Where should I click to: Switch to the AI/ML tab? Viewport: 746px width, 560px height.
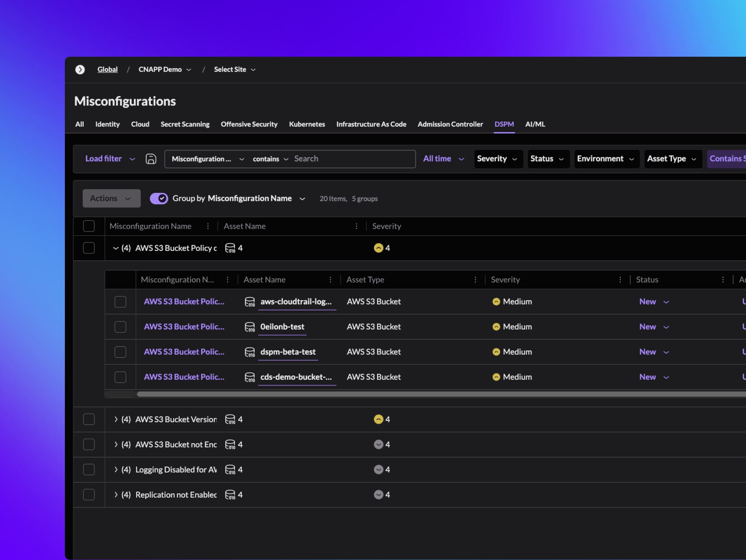(535, 124)
